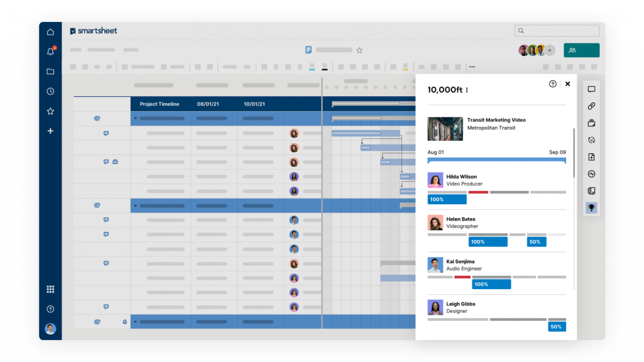Open the proof icon in the row gutter
Viewport: 644px width, 362px height.
pyautogui.click(x=116, y=162)
